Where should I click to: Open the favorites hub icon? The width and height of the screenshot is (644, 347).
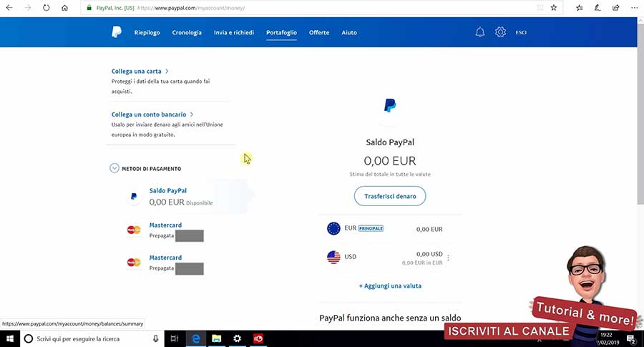[579, 8]
